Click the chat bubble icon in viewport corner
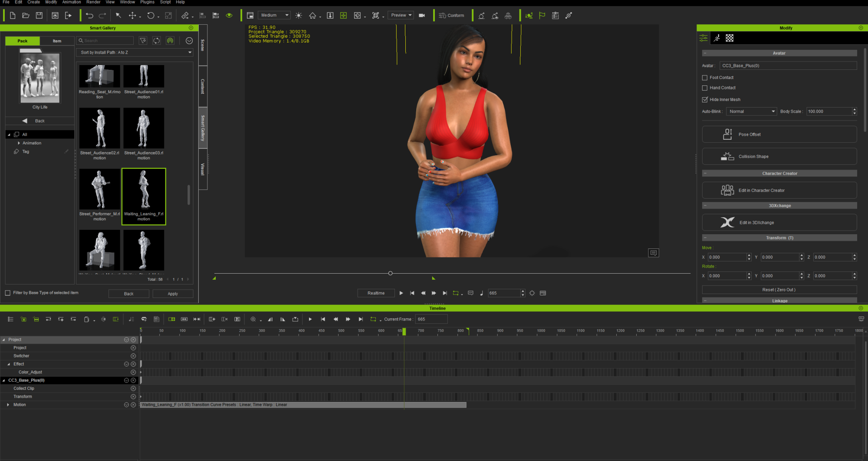The height and width of the screenshot is (461, 868). tap(654, 253)
